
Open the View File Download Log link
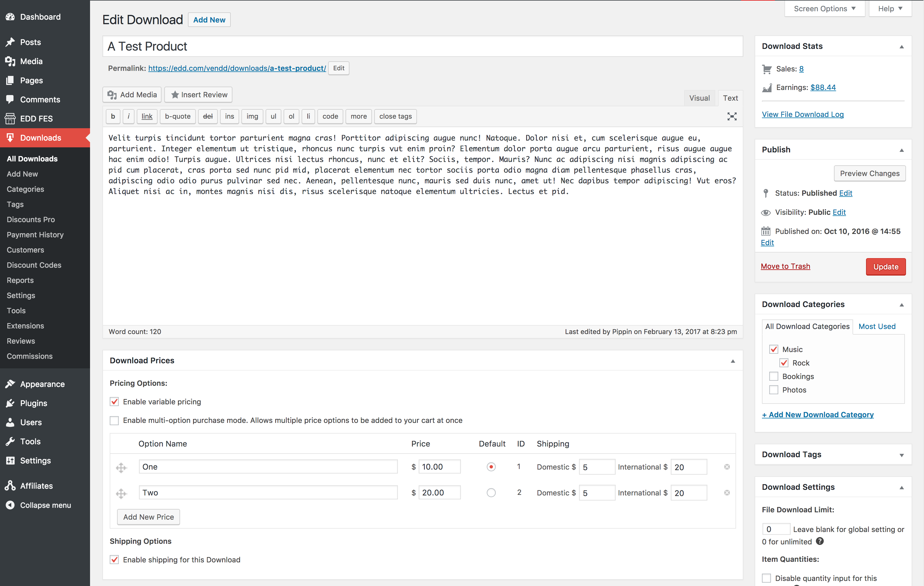802,114
